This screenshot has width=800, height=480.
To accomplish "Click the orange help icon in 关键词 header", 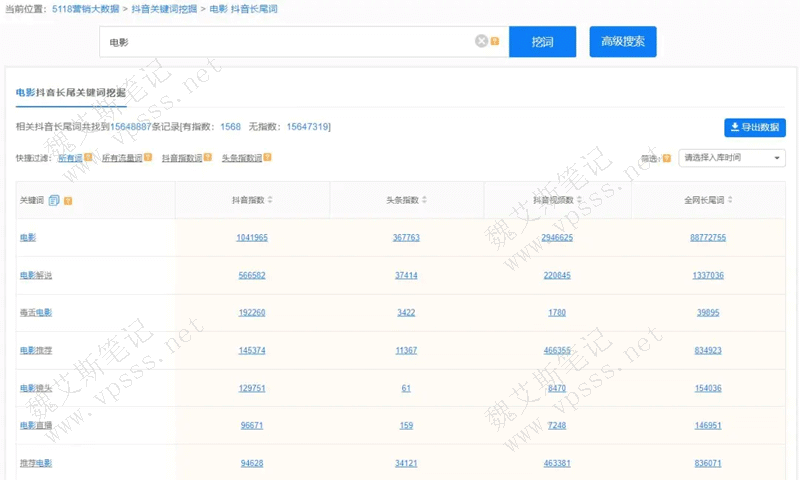I will (x=68, y=201).
